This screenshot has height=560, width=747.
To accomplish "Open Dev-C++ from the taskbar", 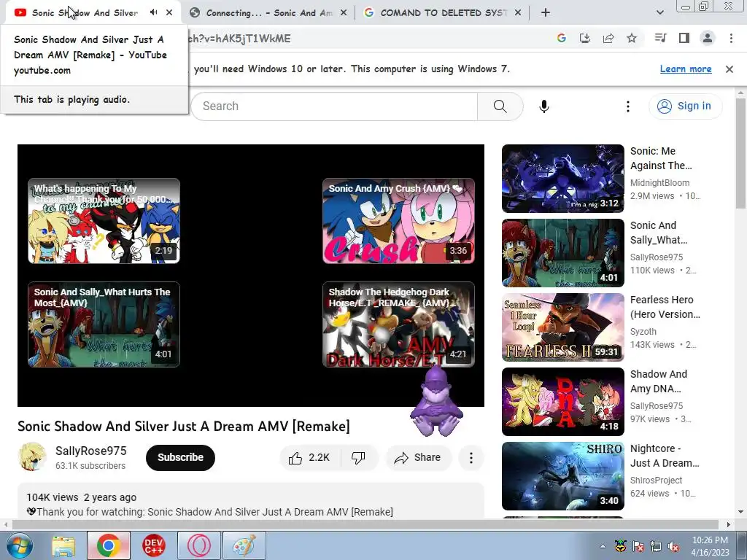I will pyautogui.click(x=153, y=545).
